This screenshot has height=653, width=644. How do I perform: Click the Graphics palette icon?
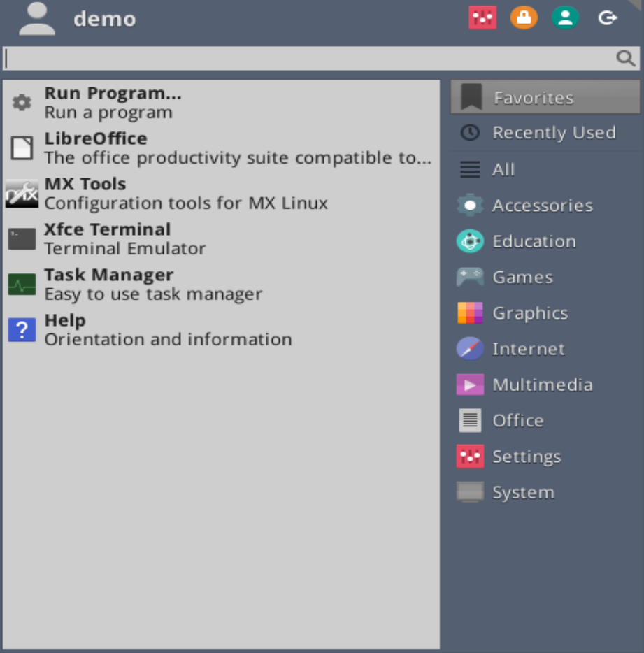click(470, 313)
